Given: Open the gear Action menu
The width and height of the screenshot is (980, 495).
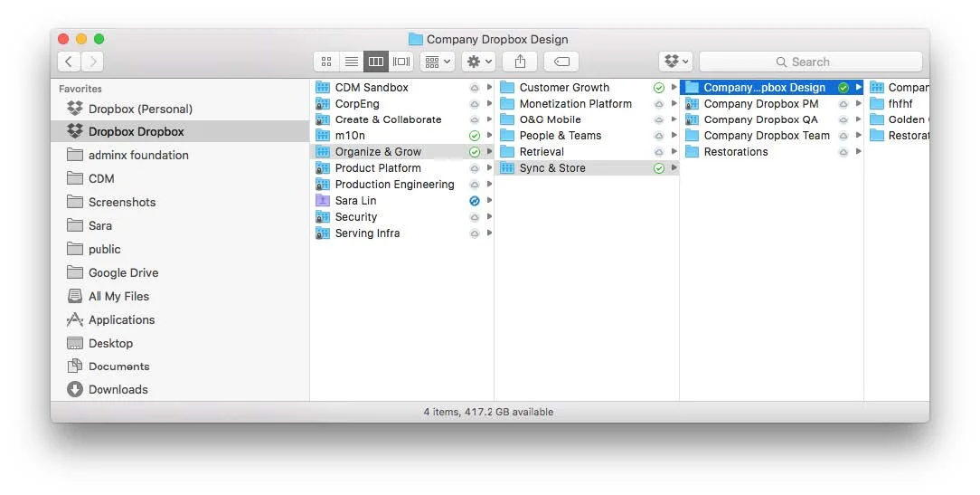Looking at the screenshot, I should (x=479, y=62).
